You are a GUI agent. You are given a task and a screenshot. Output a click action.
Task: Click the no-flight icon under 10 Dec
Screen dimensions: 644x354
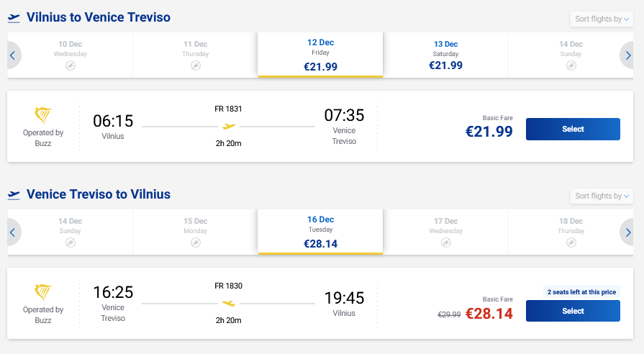71,65
